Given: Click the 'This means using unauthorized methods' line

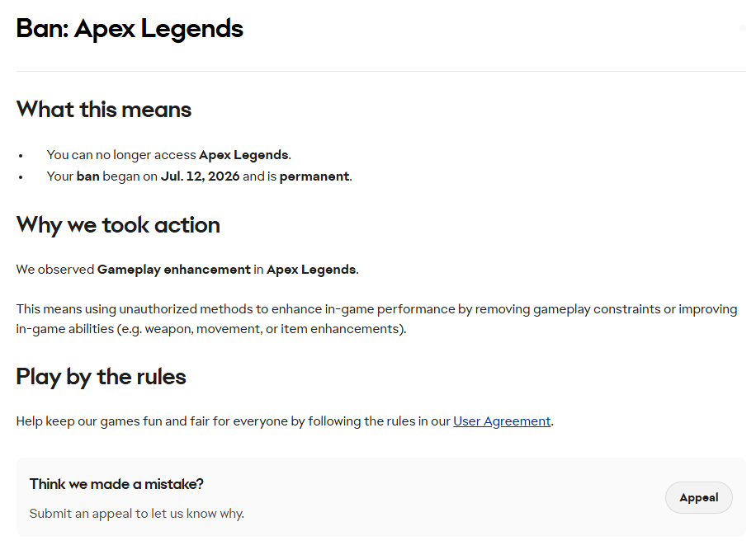Looking at the screenshot, I should click(376, 308).
